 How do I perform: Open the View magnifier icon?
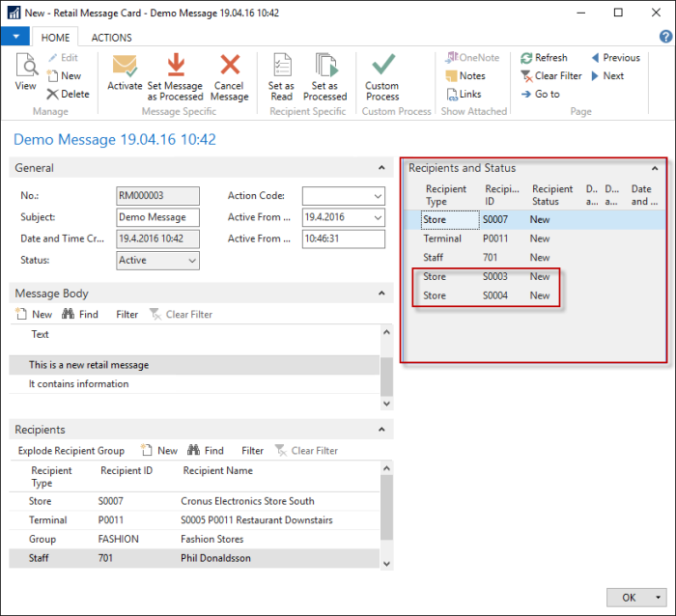(25, 67)
